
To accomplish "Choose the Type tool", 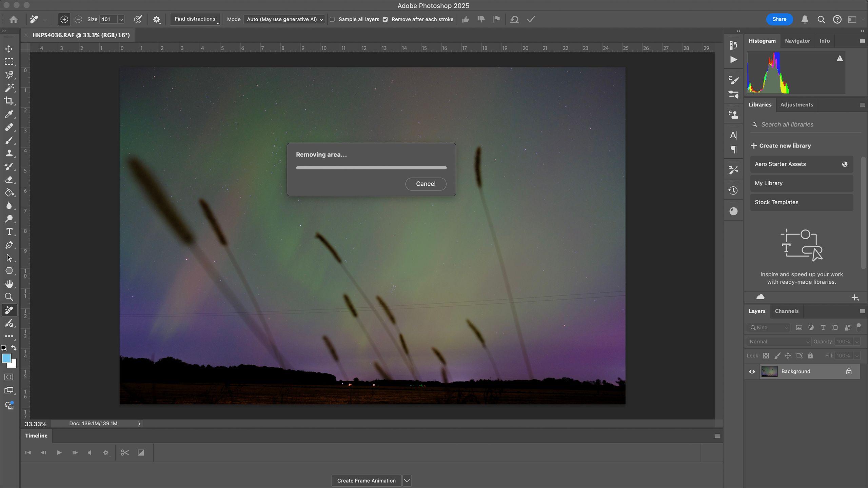I will [9, 232].
